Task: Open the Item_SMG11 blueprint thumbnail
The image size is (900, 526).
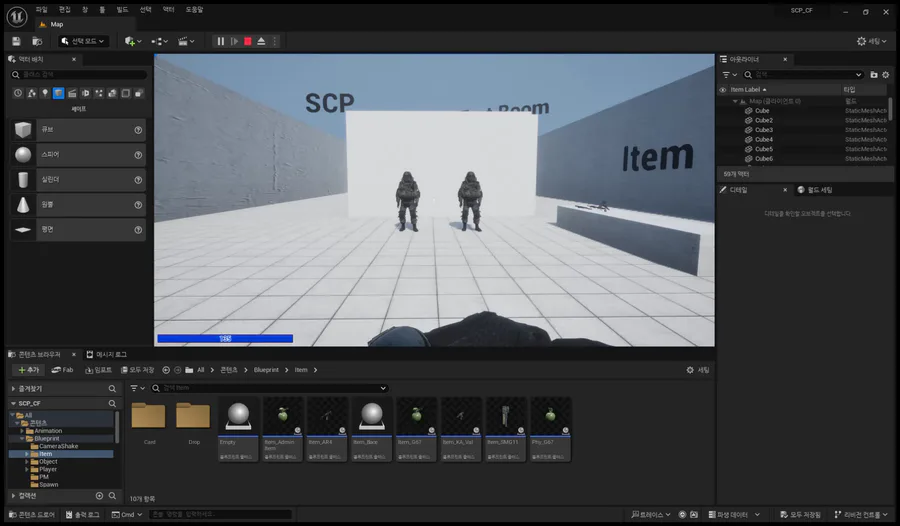Action: pyautogui.click(x=506, y=429)
